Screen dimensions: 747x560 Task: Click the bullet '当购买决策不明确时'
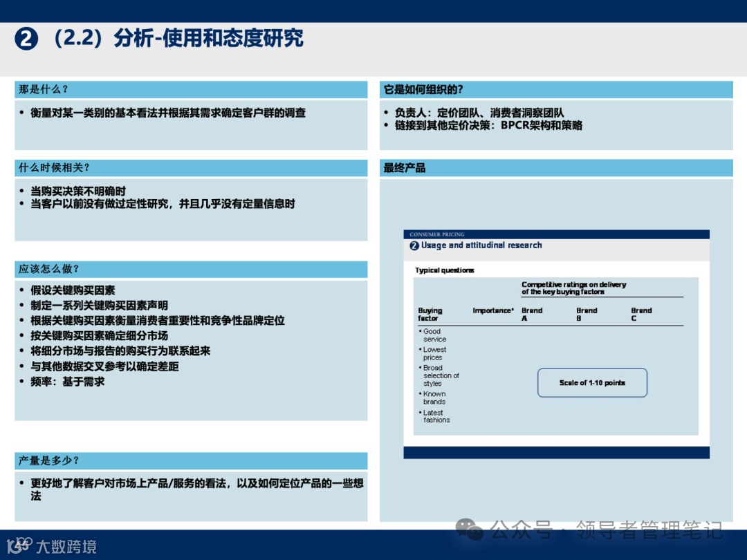pos(78,192)
